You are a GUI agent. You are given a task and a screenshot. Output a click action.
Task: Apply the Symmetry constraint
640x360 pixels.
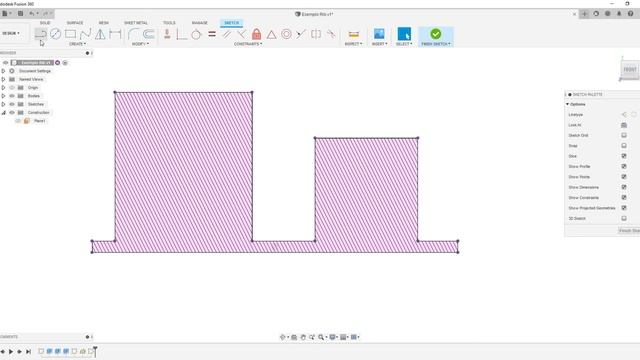click(x=316, y=34)
